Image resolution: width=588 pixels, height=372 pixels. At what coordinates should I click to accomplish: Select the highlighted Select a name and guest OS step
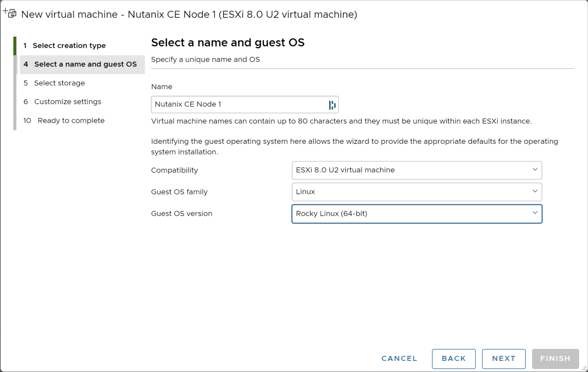coord(85,64)
